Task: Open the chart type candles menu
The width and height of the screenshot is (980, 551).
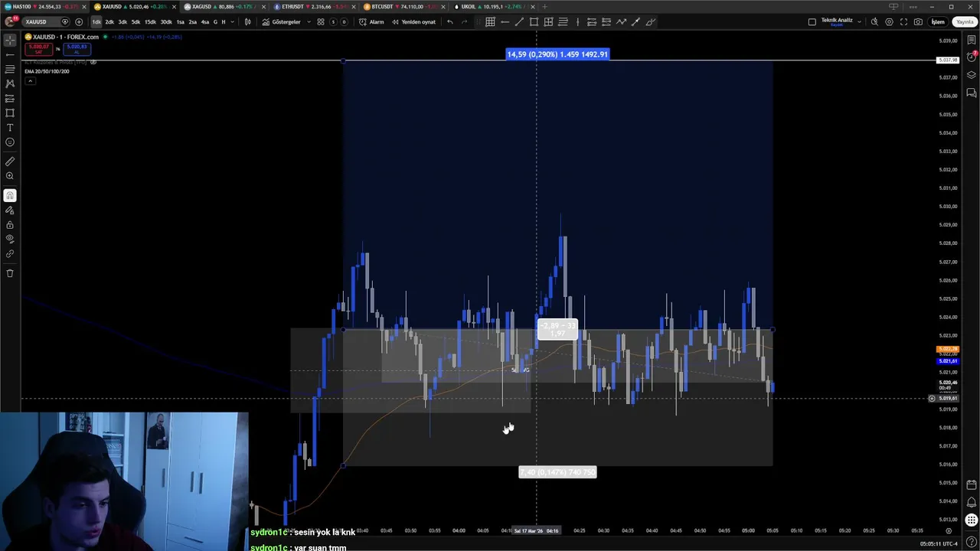Action: click(x=247, y=21)
